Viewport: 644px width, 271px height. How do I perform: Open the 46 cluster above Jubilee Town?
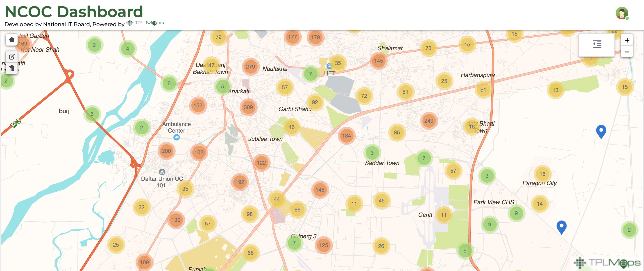coord(291,127)
